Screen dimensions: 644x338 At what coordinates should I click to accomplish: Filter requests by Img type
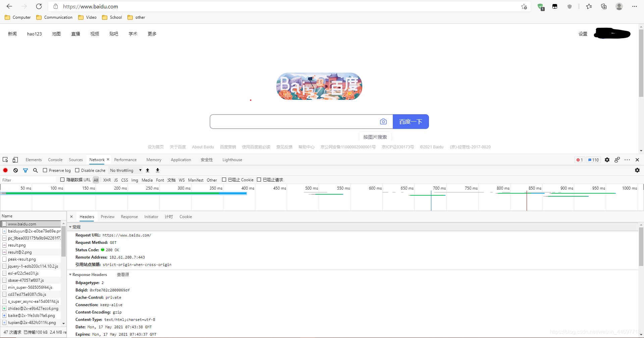pos(135,180)
